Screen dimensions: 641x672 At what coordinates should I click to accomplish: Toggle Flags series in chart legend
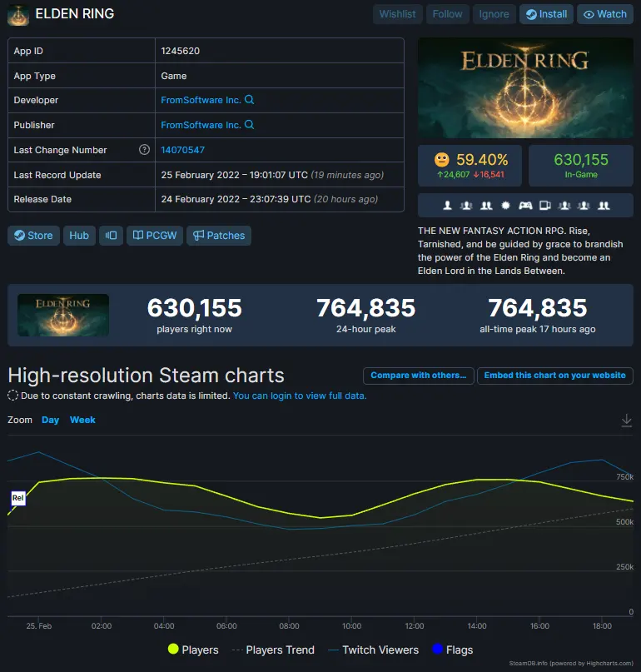point(453,650)
